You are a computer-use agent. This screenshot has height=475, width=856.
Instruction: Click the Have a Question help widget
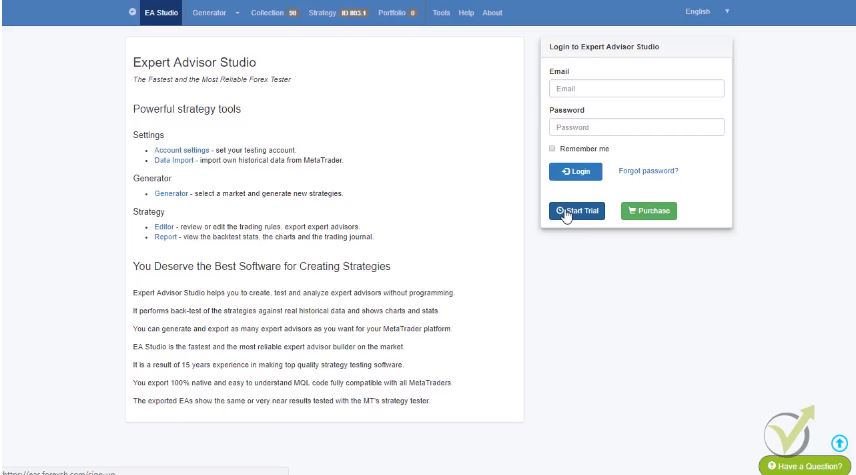[x=805, y=466]
